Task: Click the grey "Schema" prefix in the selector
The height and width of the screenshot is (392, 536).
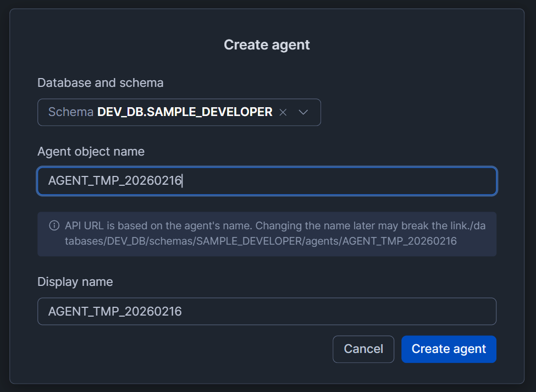Action: 71,112
